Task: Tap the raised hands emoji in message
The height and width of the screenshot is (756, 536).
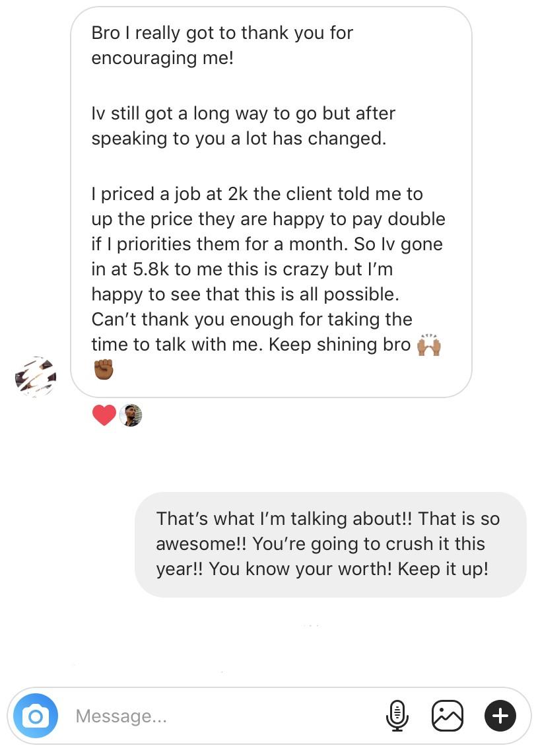Action: [x=428, y=345]
